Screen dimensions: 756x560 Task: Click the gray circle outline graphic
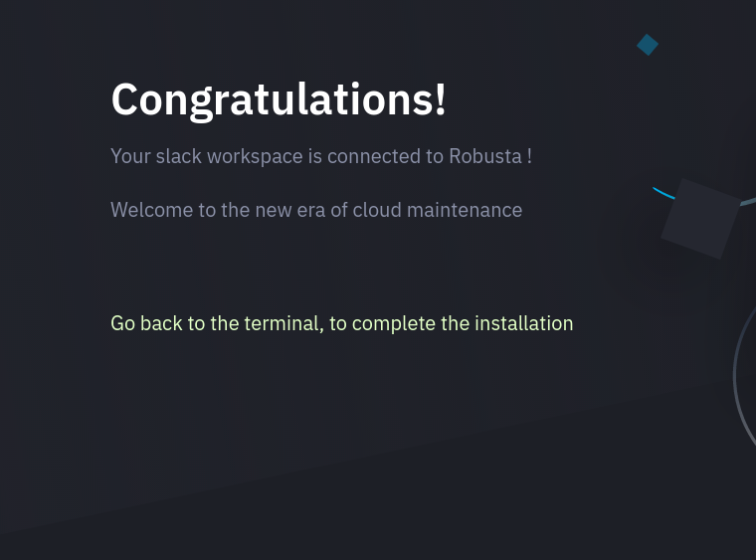pos(740,378)
